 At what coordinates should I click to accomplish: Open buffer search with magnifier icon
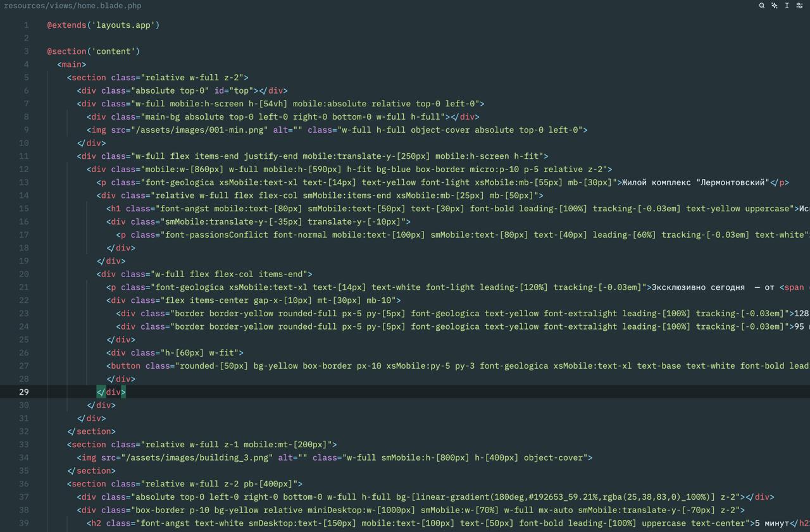pos(762,6)
